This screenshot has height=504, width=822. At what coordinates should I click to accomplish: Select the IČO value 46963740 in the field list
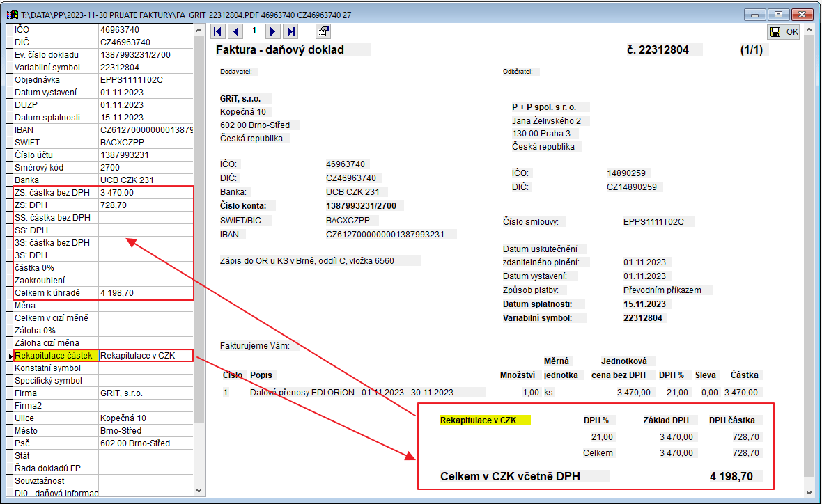(146, 30)
